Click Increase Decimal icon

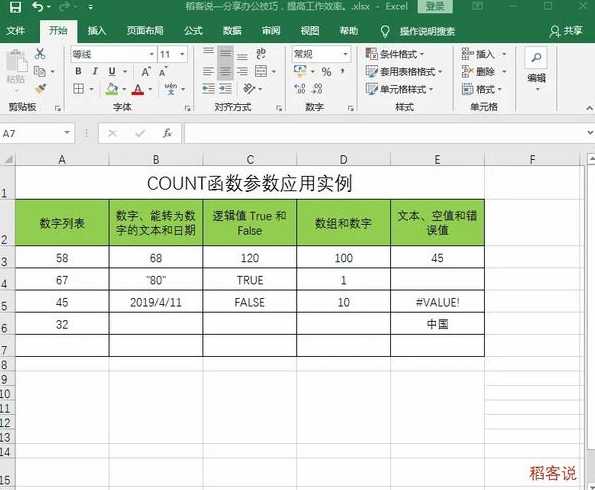pos(300,89)
